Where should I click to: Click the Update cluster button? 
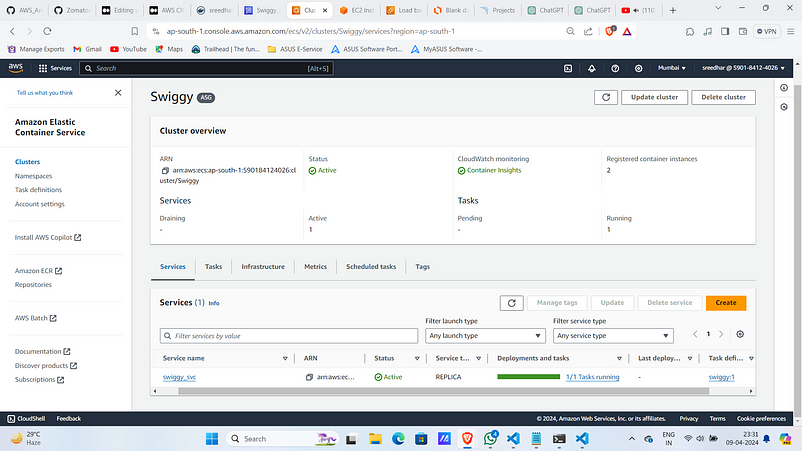click(x=654, y=97)
